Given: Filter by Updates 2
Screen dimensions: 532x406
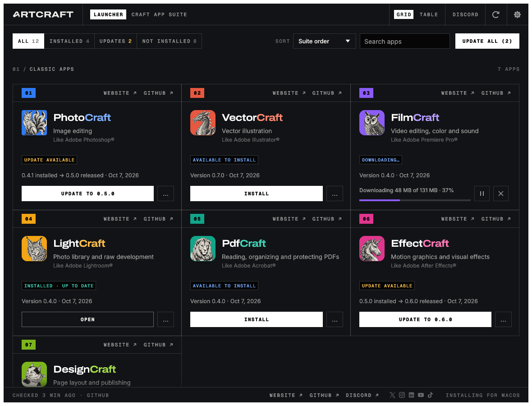Looking at the screenshot, I should tap(115, 41).
